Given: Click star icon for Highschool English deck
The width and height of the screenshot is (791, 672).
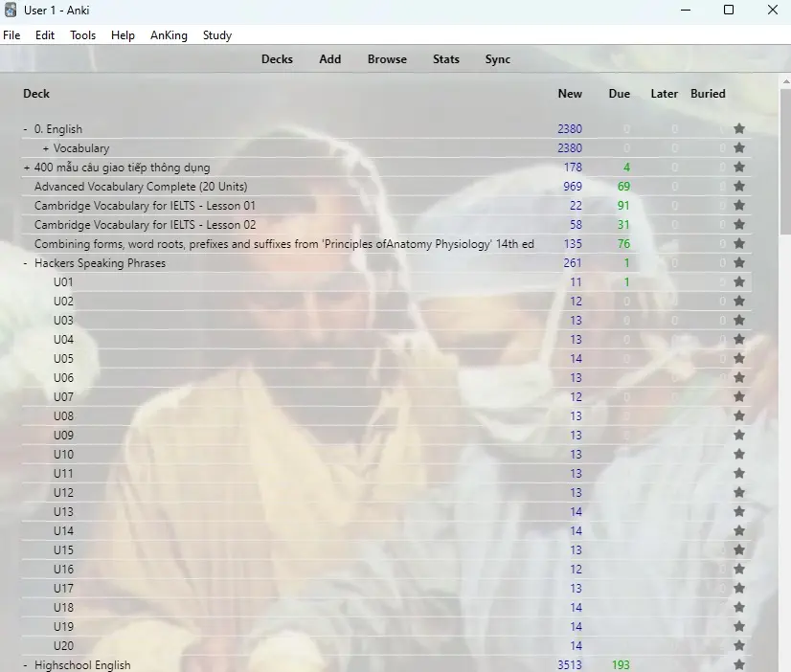Looking at the screenshot, I should [x=739, y=665].
